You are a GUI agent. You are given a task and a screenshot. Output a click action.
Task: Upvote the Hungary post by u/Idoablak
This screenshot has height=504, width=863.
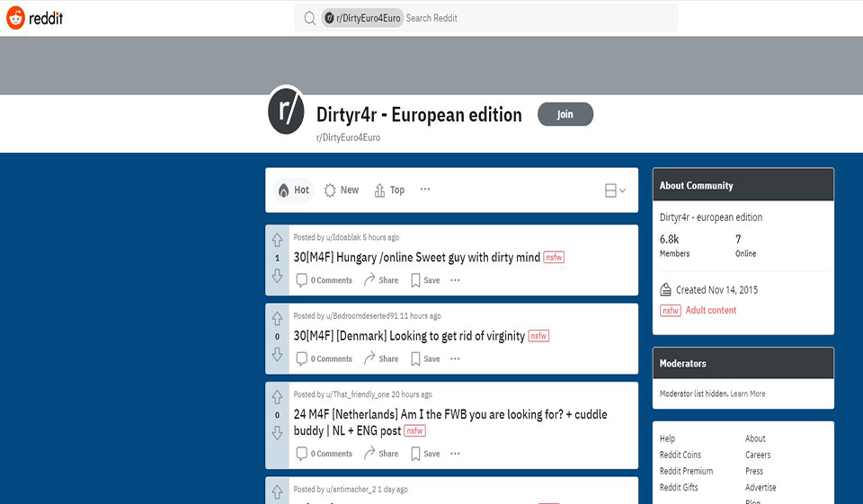tap(277, 241)
